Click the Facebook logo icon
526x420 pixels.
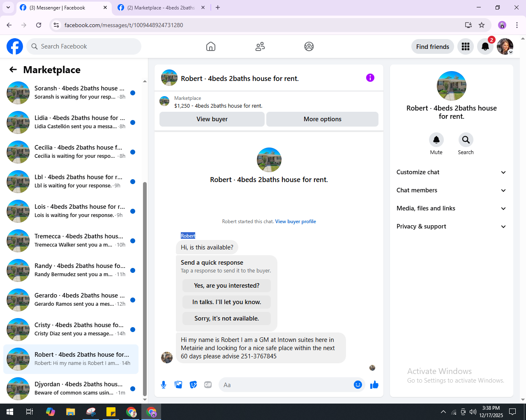pos(15,46)
